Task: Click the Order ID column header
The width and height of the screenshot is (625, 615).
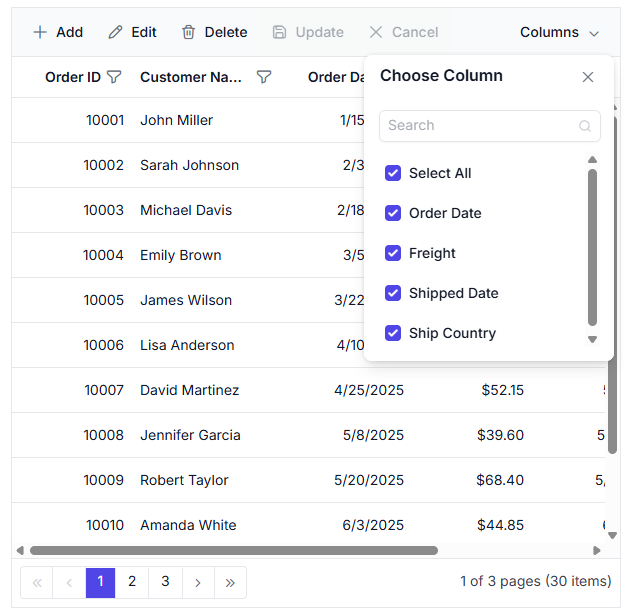Action: click(73, 77)
